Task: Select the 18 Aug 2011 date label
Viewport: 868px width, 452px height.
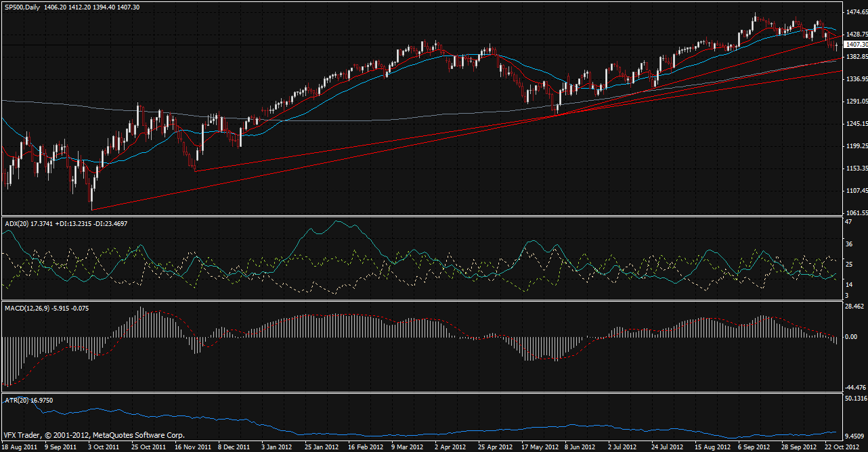Action: 18,447
